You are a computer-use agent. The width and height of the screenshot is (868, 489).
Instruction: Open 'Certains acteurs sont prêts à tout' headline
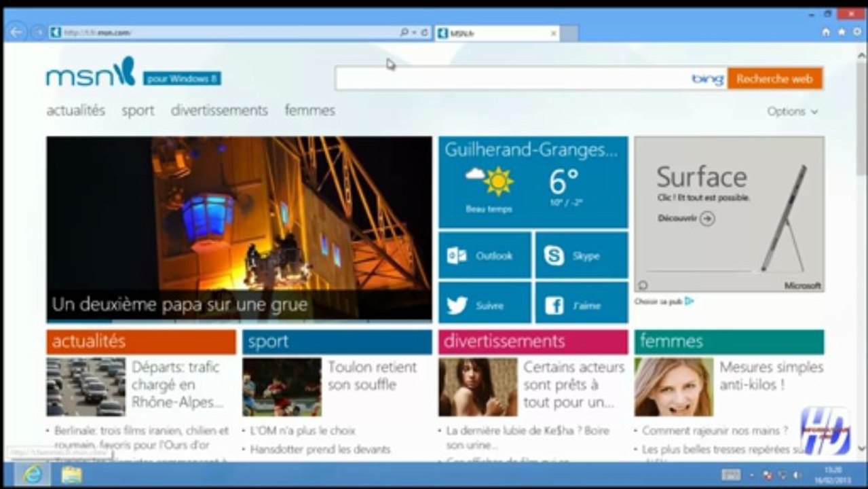pyautogui.click(x=573, y=384)
